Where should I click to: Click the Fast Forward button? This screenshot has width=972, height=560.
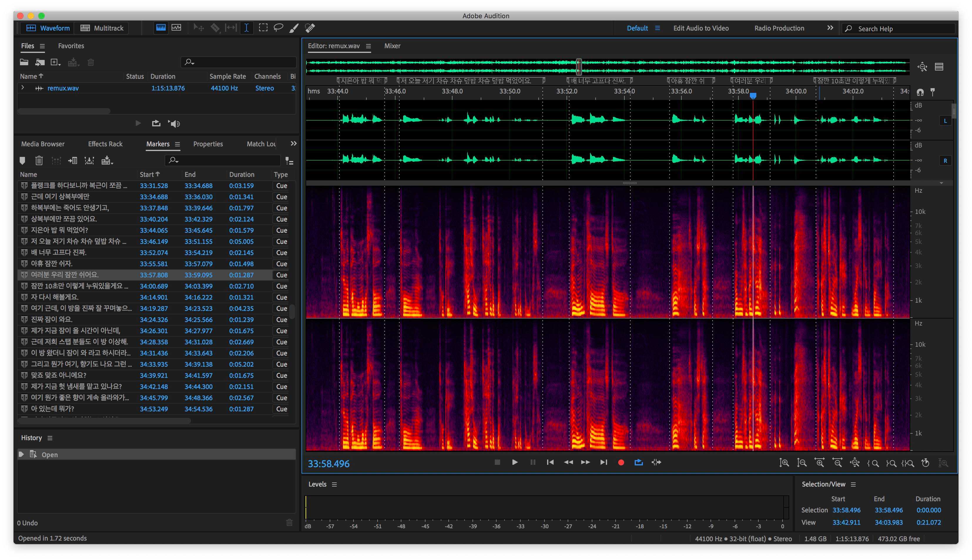(x=585, y=462)
